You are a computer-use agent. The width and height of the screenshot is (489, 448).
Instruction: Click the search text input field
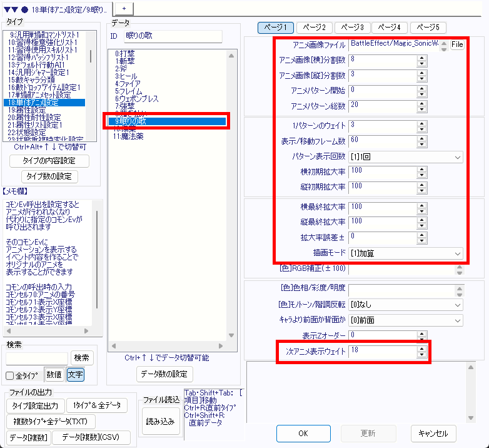point(37,358)
